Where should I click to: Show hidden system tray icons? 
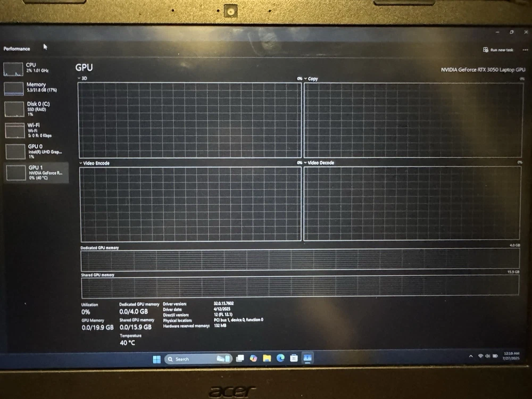470,356
